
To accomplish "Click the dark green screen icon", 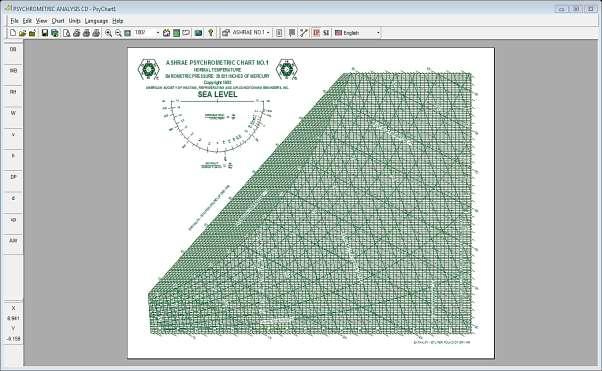I will click(198, 33).
